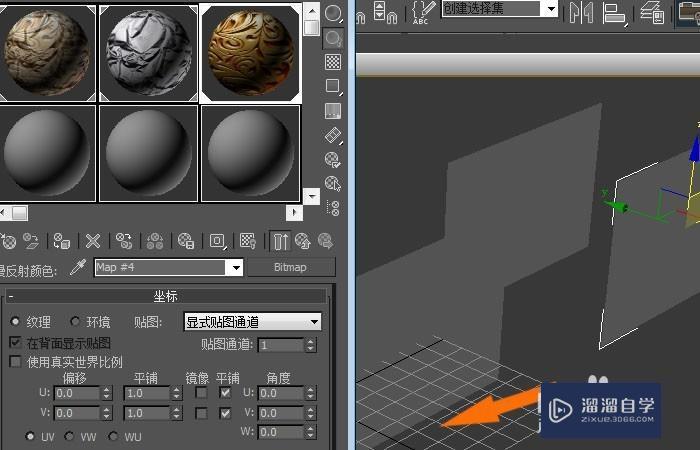This screenshot has height=450, width=700.
Task: Toggle the checkered Background icon
Action: pyautogui.click(x=333, y=62)
